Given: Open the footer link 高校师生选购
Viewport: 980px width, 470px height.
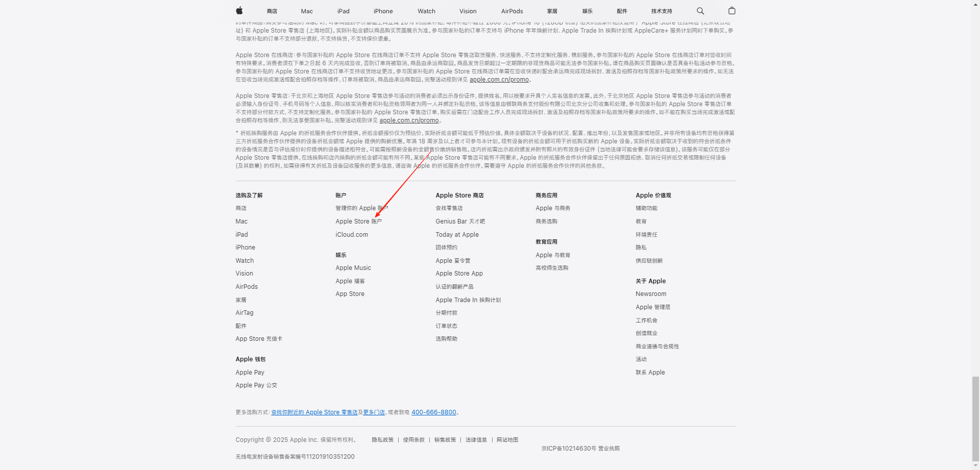Looking at the screenshot, I should [552, 268].
